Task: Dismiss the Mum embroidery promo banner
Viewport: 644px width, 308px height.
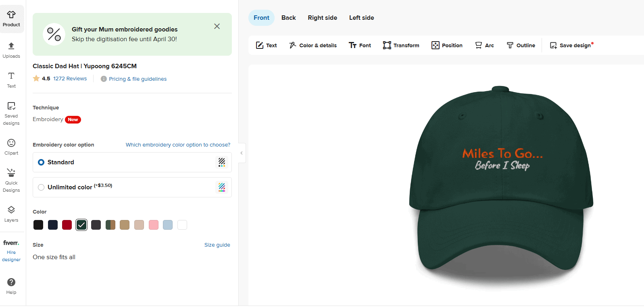Action: [x=217, y=26]
